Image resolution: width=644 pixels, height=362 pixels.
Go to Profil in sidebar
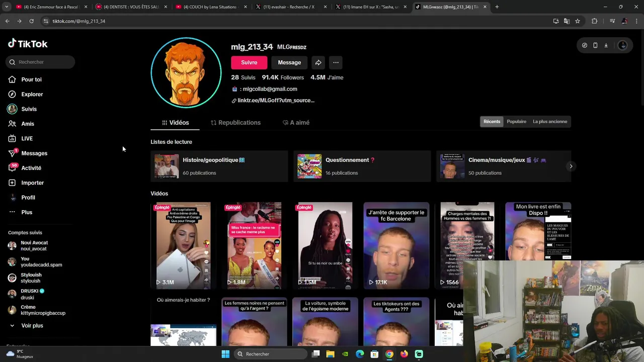pyautogui.click(x=28, y=198)
